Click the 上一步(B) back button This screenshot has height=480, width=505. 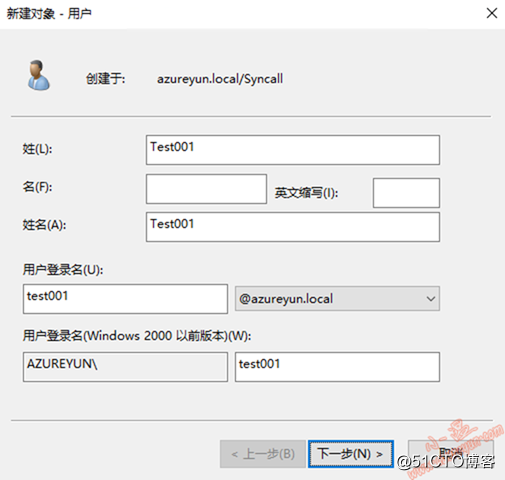[x=263, y=454]
